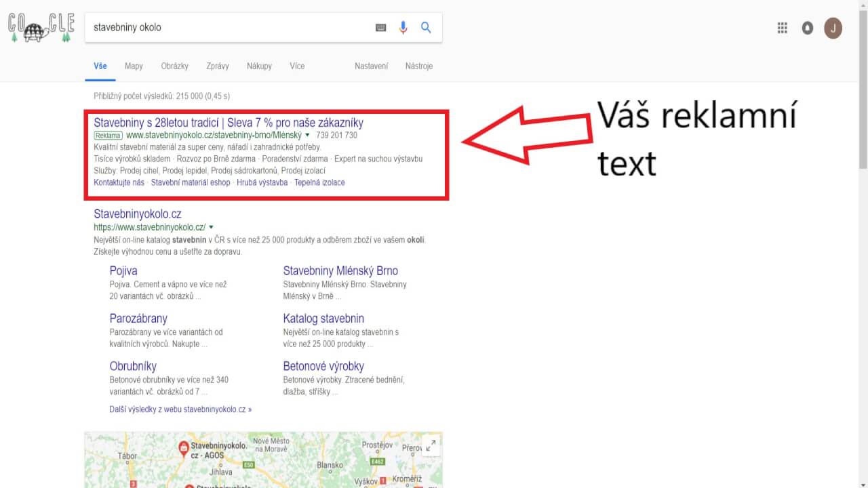Select the Stavebninyokolo.cz - AGOS map pin
868x488 pixels.
[184, 447]
